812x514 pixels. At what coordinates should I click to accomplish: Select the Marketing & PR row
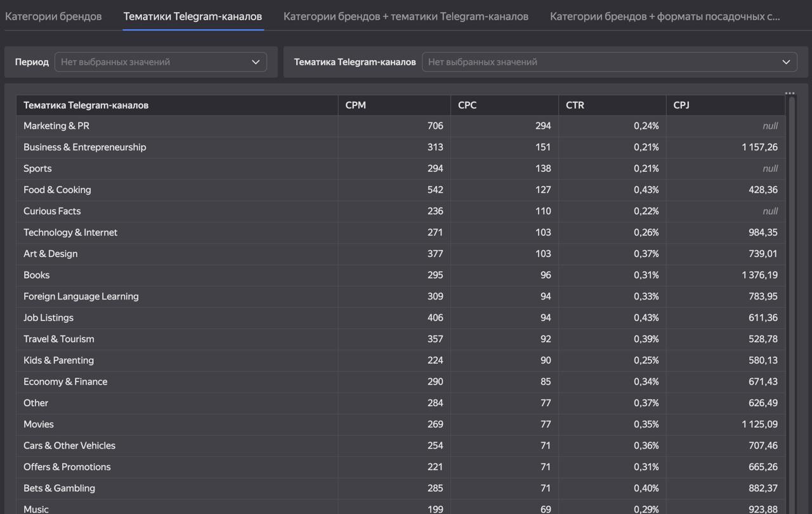56,126
